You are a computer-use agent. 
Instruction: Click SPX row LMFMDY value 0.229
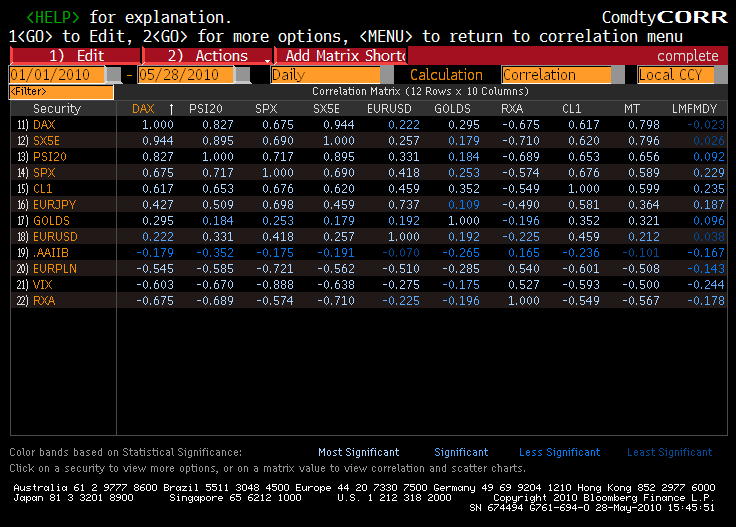pos(709,173)
